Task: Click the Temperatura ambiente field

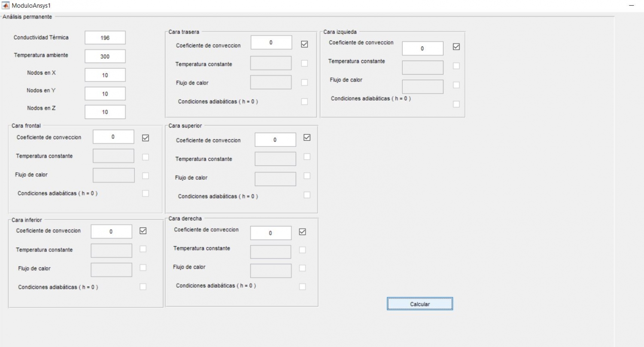Action: click(105, 56)
